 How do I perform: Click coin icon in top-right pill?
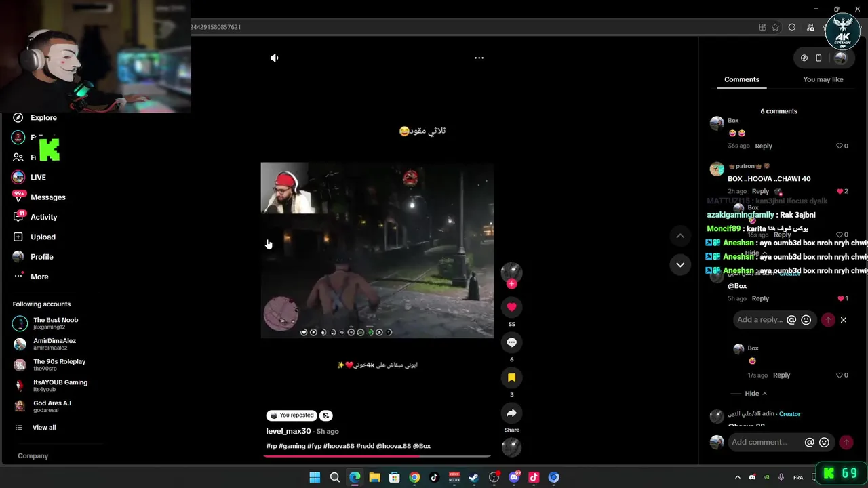coord(804,58)
